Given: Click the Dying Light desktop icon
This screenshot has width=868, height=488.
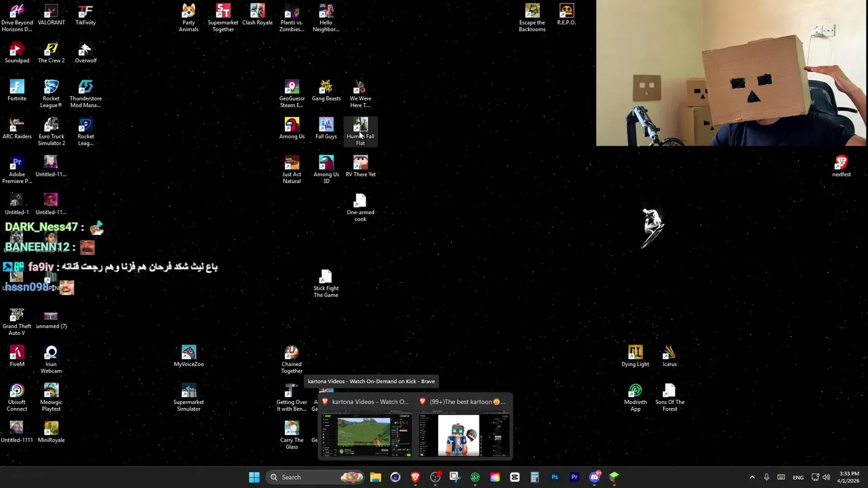Looking at the screenshot, I should click(635, 357).
